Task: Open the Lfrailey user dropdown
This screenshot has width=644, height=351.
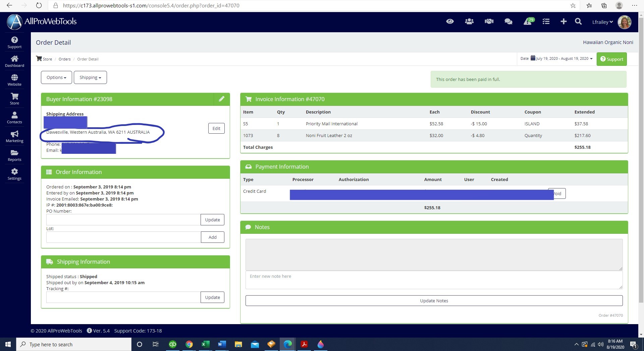Action: pyautogui.click(x=602, y=22)
